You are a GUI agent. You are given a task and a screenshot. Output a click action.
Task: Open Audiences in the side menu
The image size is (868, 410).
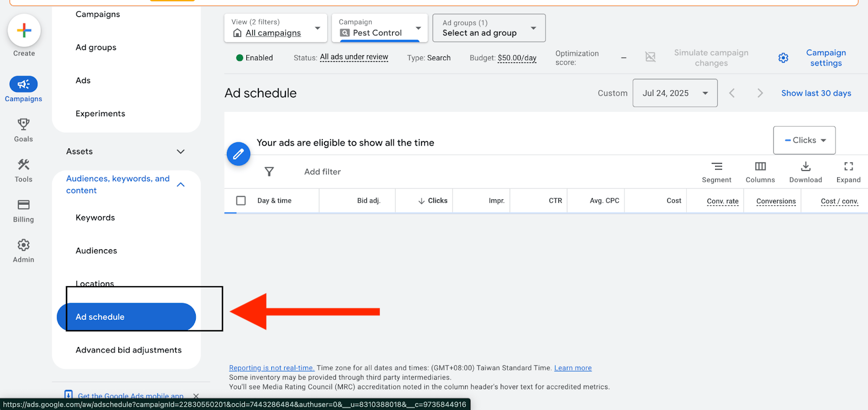coord(97,251)
